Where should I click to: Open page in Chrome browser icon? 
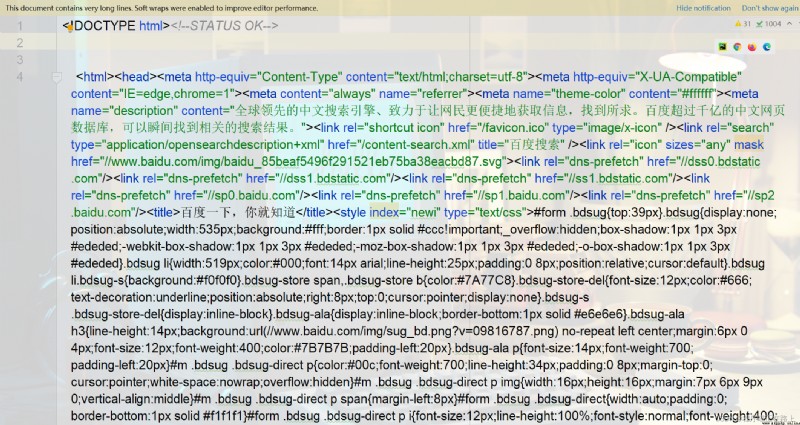737,47
